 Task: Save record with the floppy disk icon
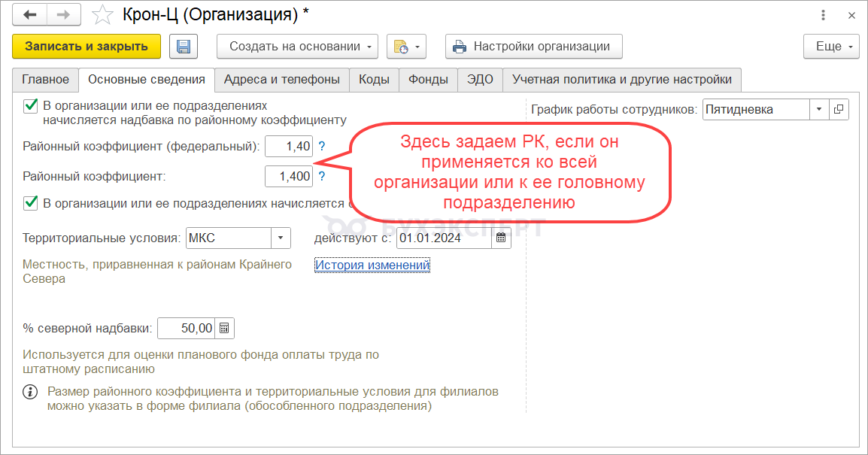[184, 47]
